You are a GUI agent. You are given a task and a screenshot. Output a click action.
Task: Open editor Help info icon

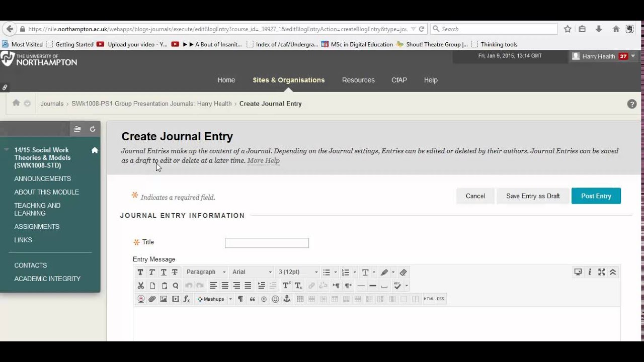tap(590, 272)
